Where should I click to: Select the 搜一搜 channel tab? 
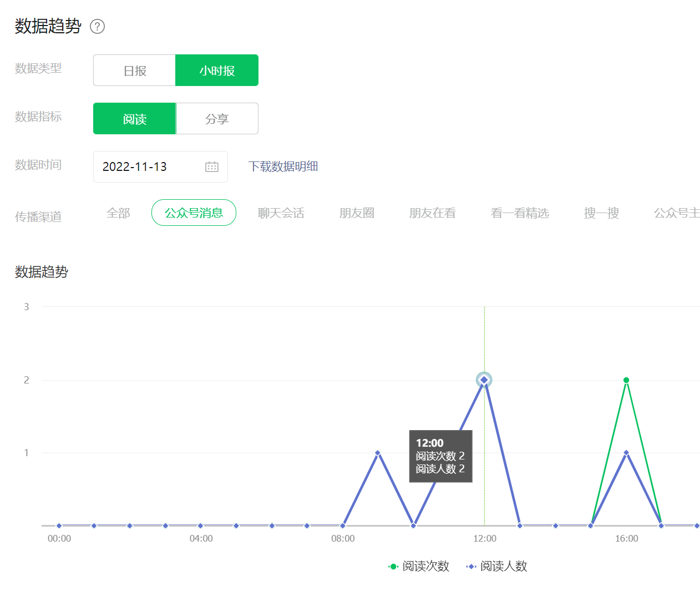click(601, 213)
